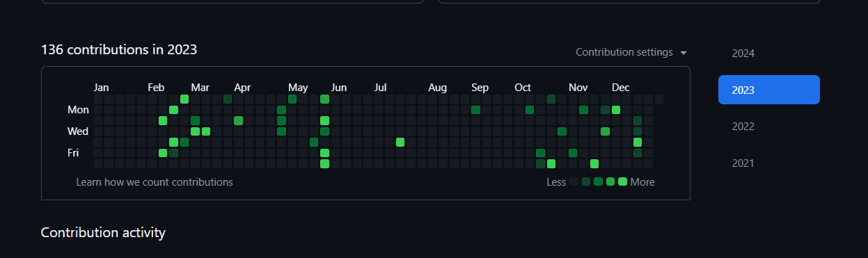The width and height of the screenshot is (868, 258).
Task: Click the darkest green legend square
Action: (x=586, y=182)
